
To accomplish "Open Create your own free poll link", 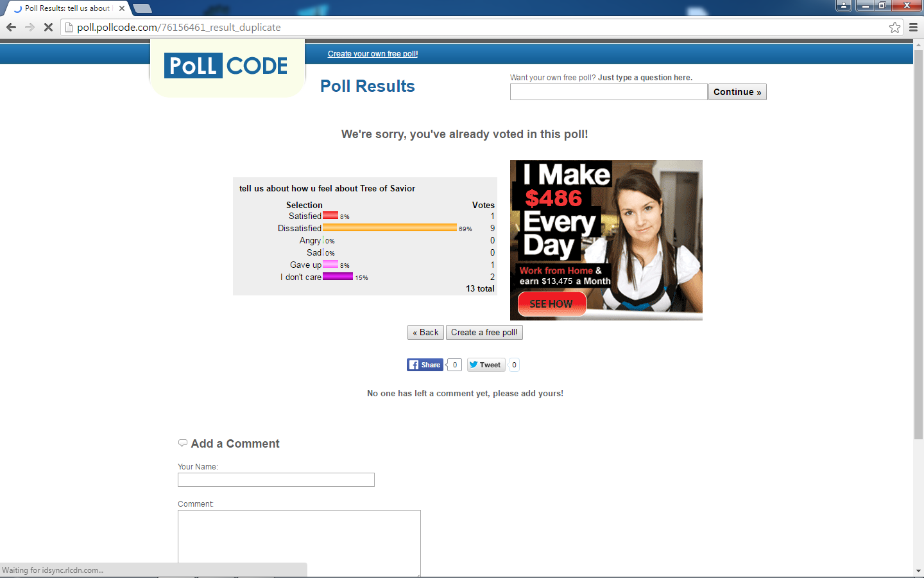I will click(373, 54).
